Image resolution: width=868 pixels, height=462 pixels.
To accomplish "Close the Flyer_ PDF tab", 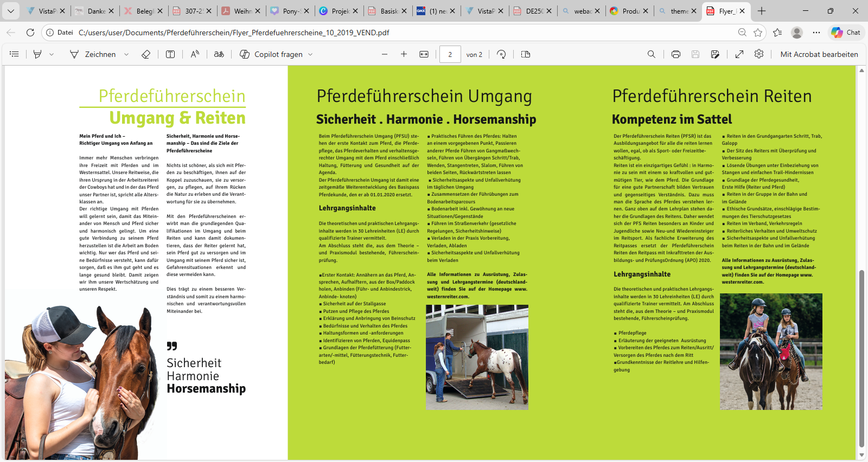I will [x=742, y=11].
